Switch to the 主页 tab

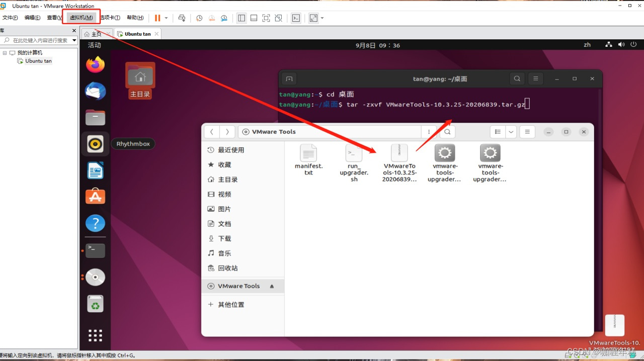pyautogui.click(x=96, y=34)
